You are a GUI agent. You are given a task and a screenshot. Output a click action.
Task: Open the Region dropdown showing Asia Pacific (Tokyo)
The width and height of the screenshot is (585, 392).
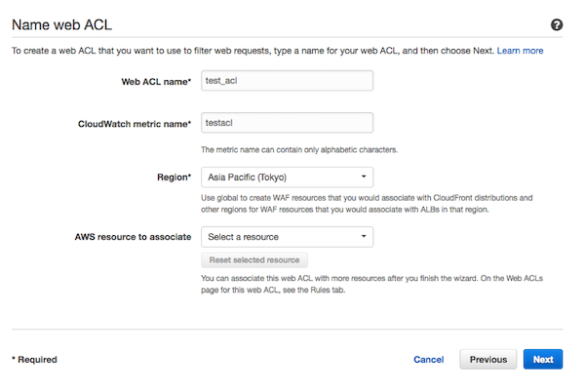point(287,177)
